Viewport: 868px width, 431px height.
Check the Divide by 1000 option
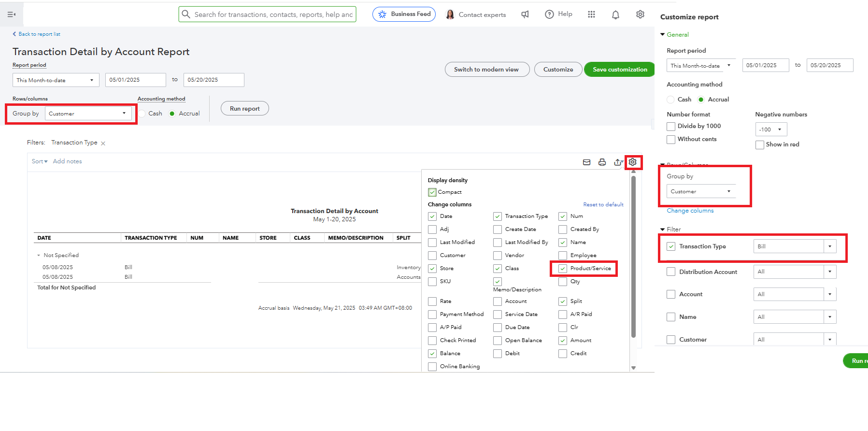(x=671, y=126)
